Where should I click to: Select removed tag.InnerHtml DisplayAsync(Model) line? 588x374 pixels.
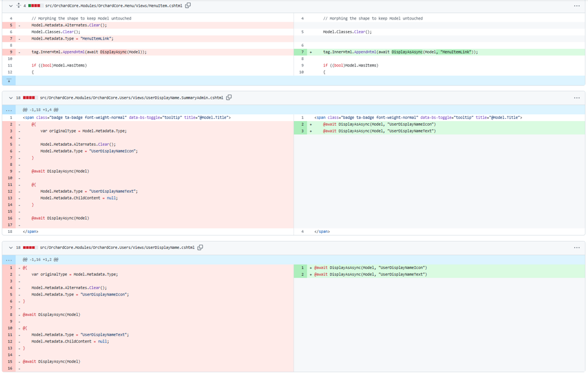(89, 52)
